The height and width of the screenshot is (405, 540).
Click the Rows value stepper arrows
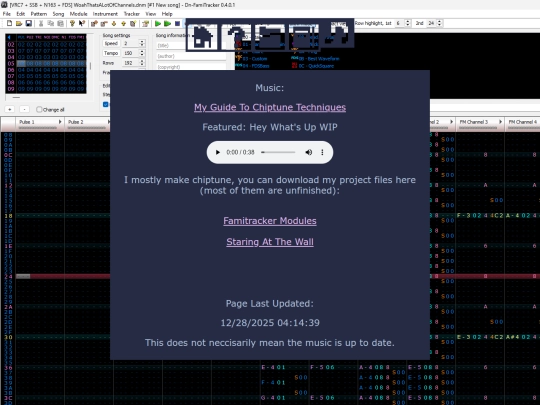(142, 63)
